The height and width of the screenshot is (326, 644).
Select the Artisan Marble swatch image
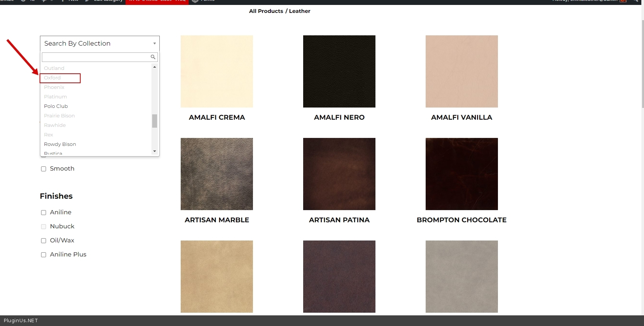[x=216, y=174]
